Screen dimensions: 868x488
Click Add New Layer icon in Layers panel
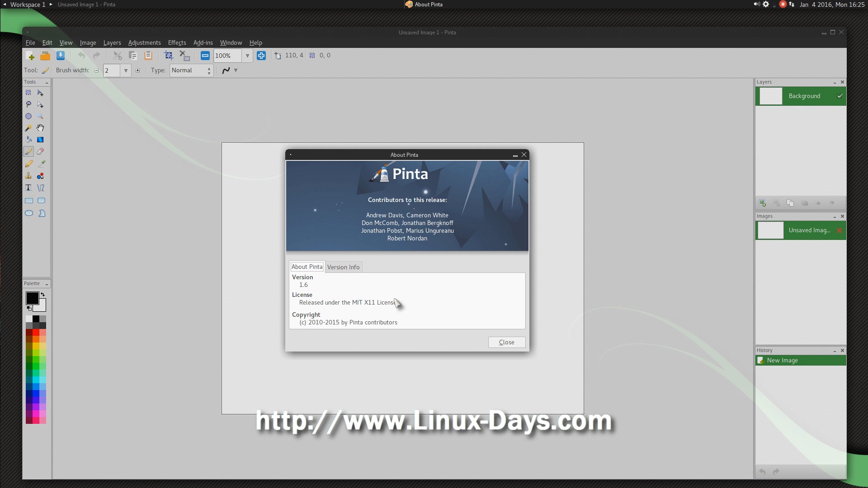coord(762,203)
